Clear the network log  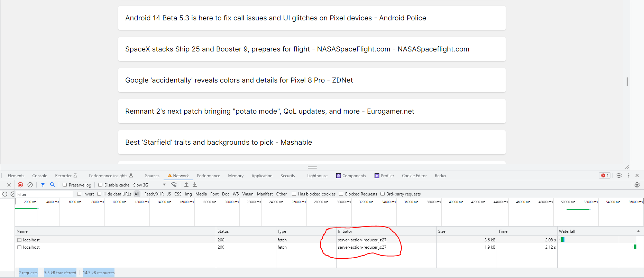tap(30, 185)
